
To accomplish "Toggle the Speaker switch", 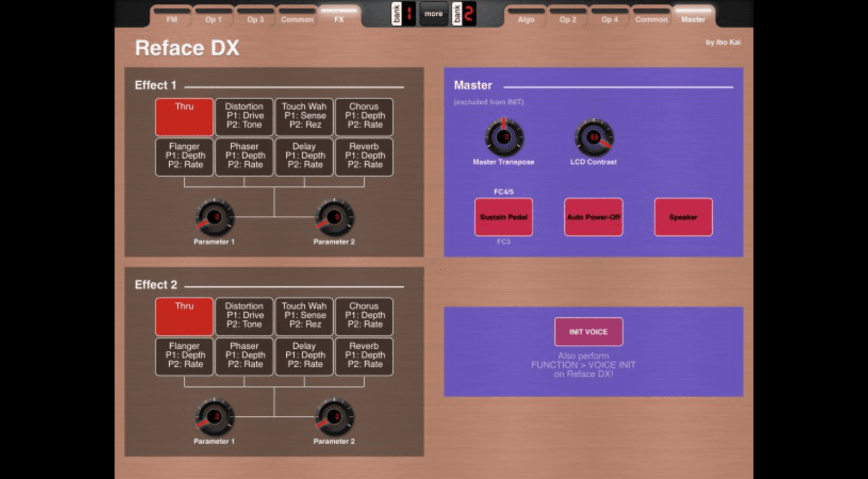I will (683, 217).
